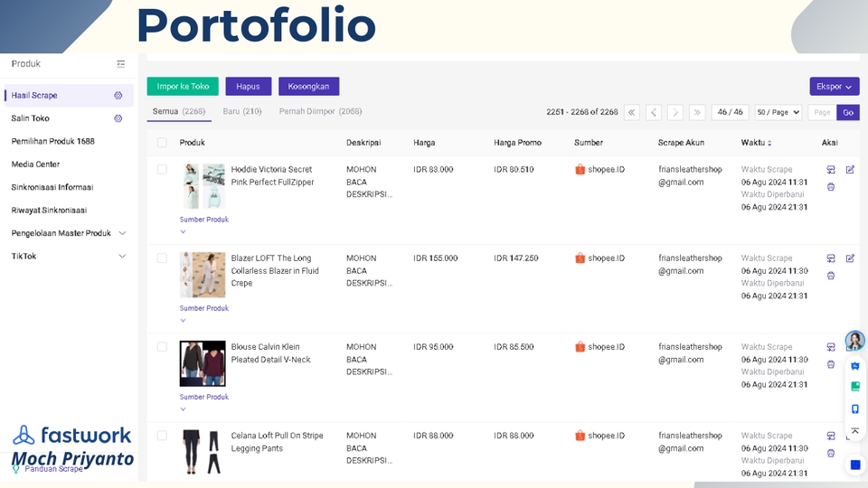Sort by the Waktu column arrows

[769, 144]
